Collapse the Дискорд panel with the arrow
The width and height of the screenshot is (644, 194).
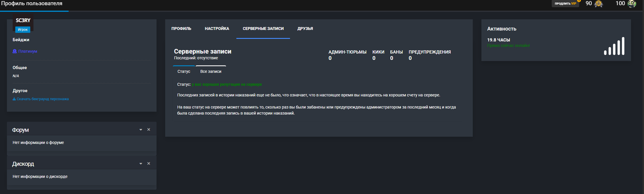[141, 164]
